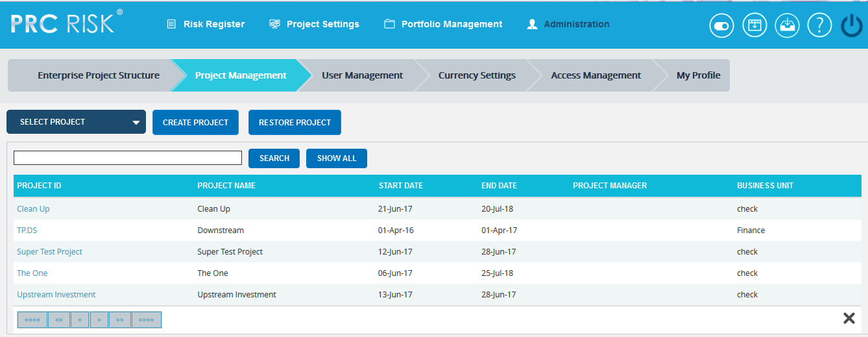Expand the SELECT PROJECT dropdown
This screenshot has height=337, width=868.
76,122
